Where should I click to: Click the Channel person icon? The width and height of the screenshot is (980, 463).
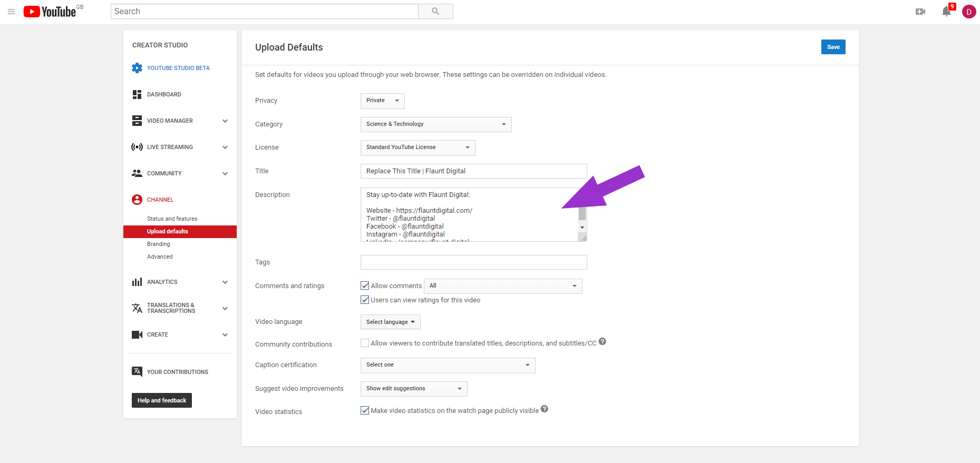[137, 200]
